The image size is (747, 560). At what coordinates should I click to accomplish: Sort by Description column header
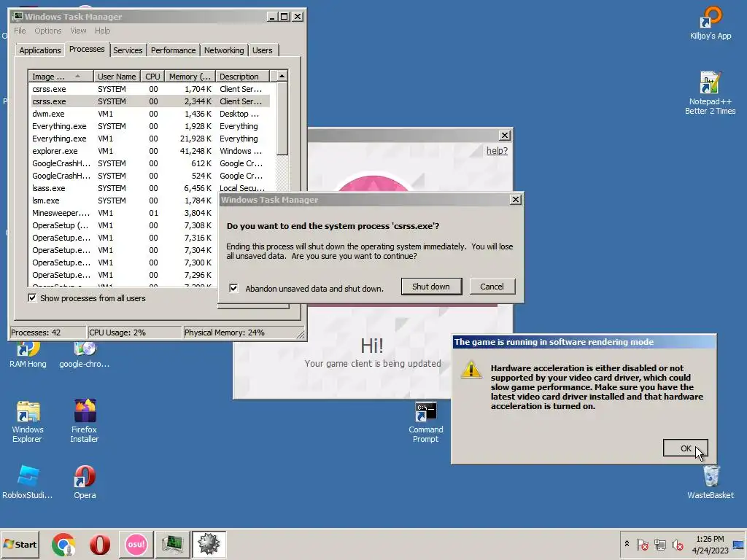tap(242, 76)
